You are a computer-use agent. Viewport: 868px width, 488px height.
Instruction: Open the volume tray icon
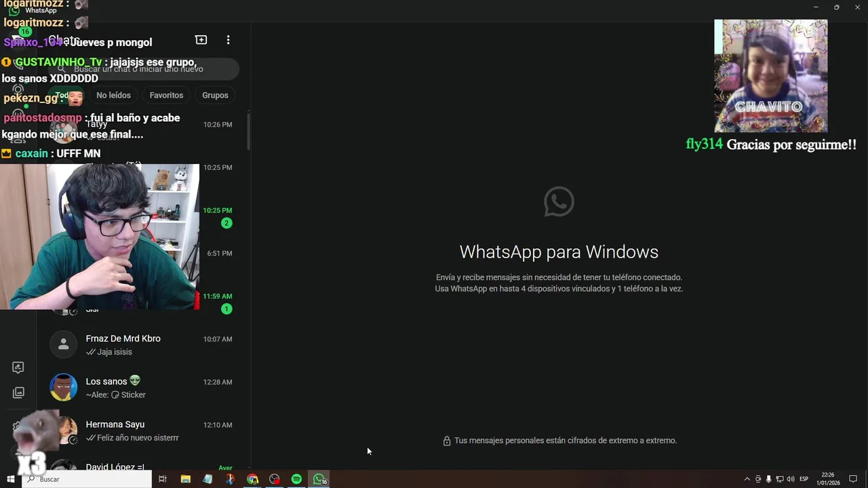790,479
